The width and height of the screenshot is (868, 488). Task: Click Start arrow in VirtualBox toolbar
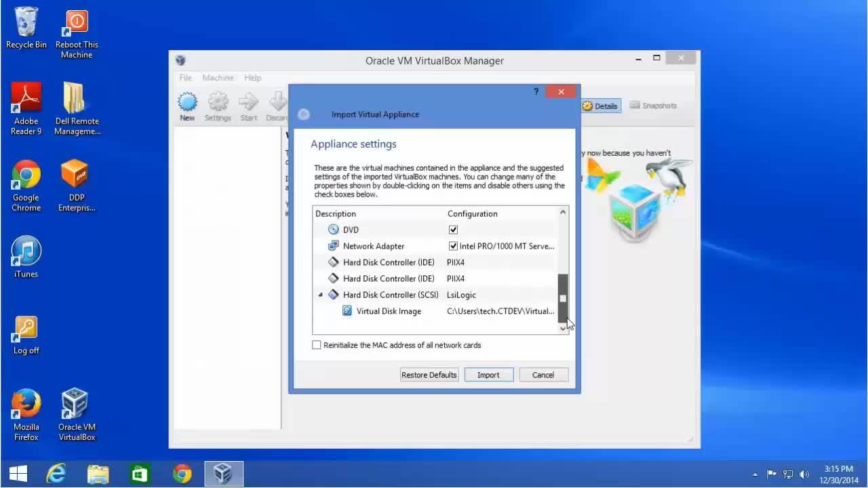pos(249,107)
